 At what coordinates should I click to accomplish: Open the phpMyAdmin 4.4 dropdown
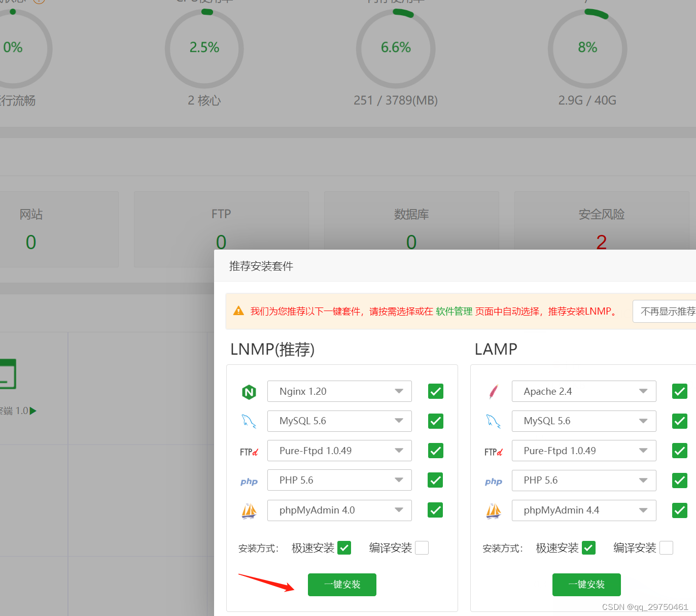click(x=584, y=510)
